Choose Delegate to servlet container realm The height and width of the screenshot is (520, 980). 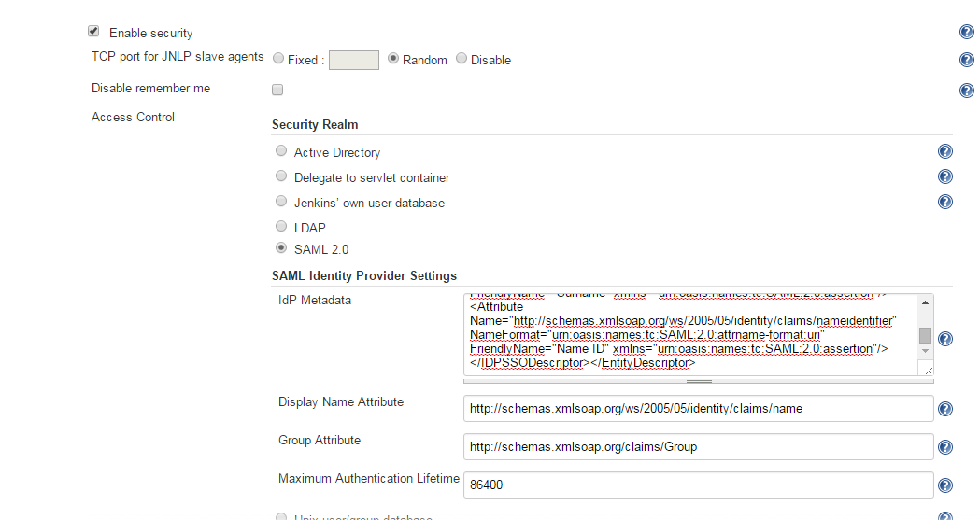(281, 176)
